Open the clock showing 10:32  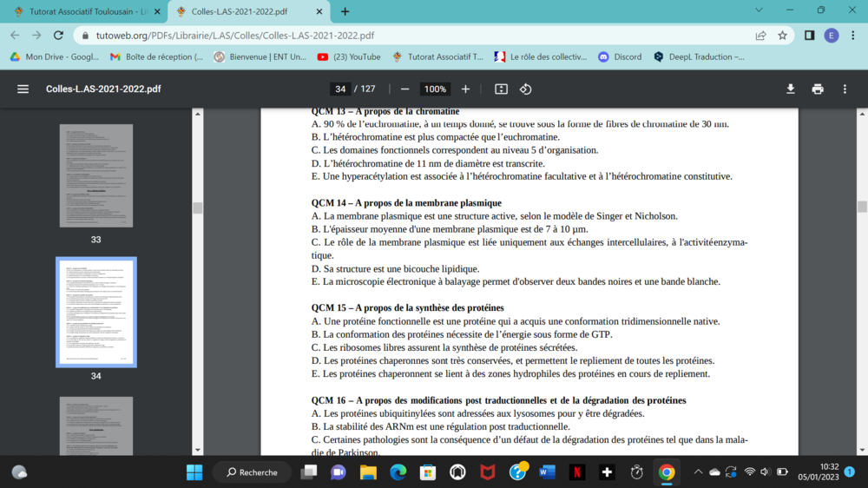coord(819,472)
